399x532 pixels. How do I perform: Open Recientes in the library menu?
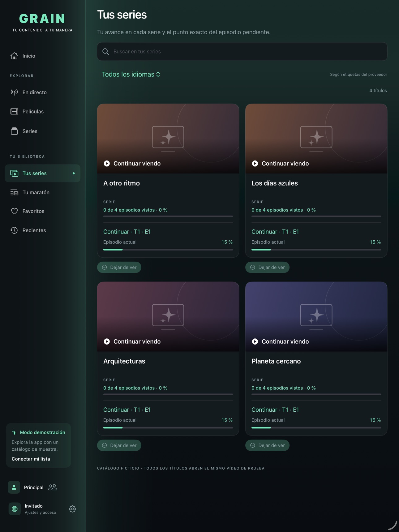(x=43, y=230)
